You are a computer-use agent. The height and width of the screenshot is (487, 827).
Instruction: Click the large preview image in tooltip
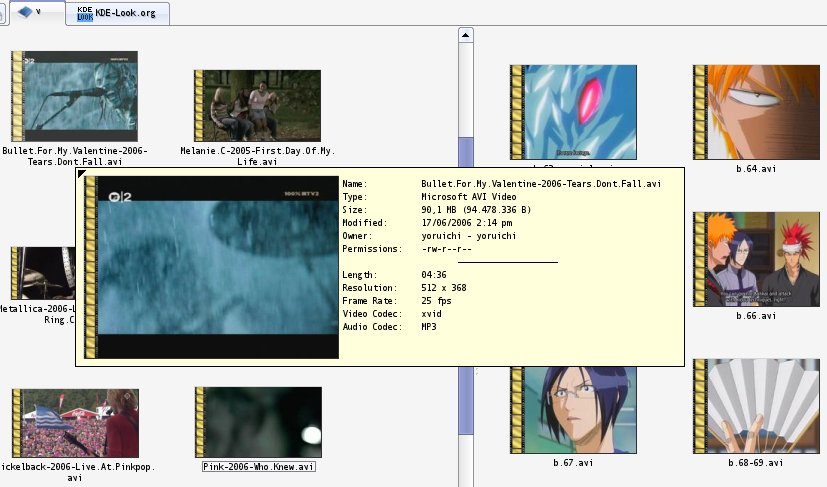tap(211, 268)
